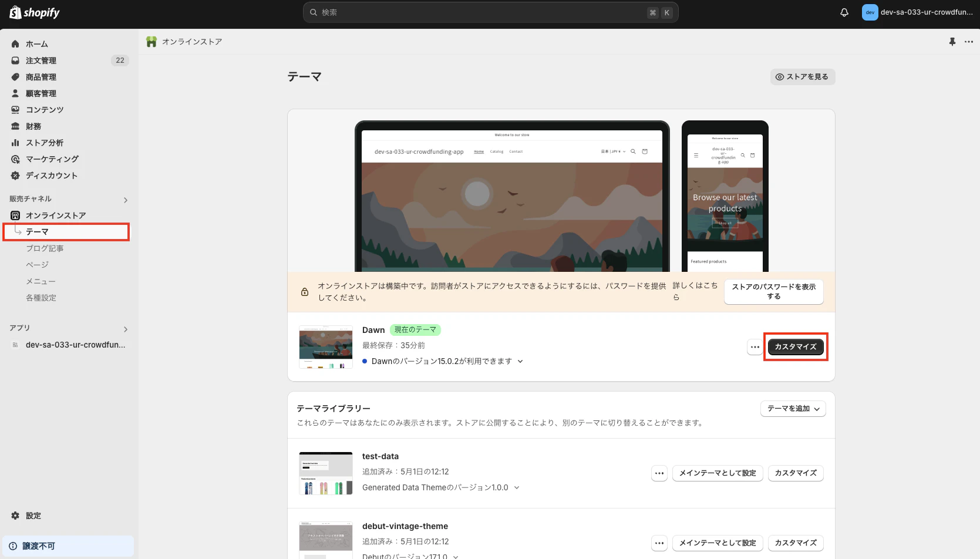This screenshot has width=980, height=559.
Task: Click ストアのパスワードを表示する button
Action: coord(773,291)
